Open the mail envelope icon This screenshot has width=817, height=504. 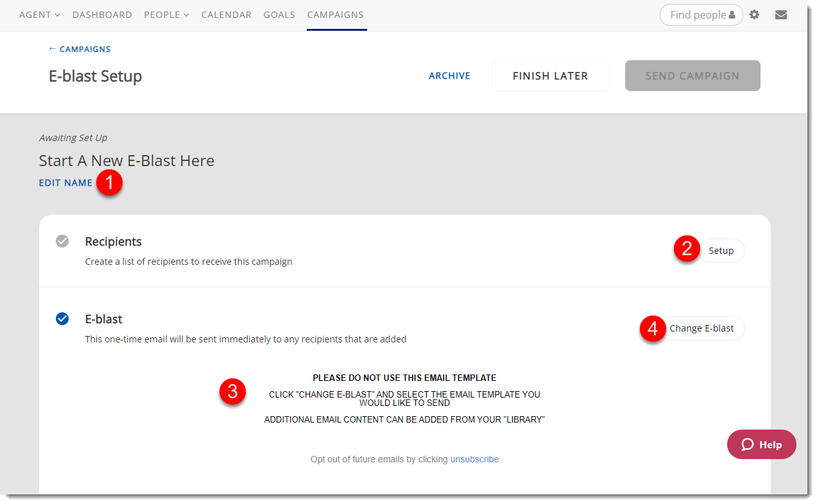(780, 15)
